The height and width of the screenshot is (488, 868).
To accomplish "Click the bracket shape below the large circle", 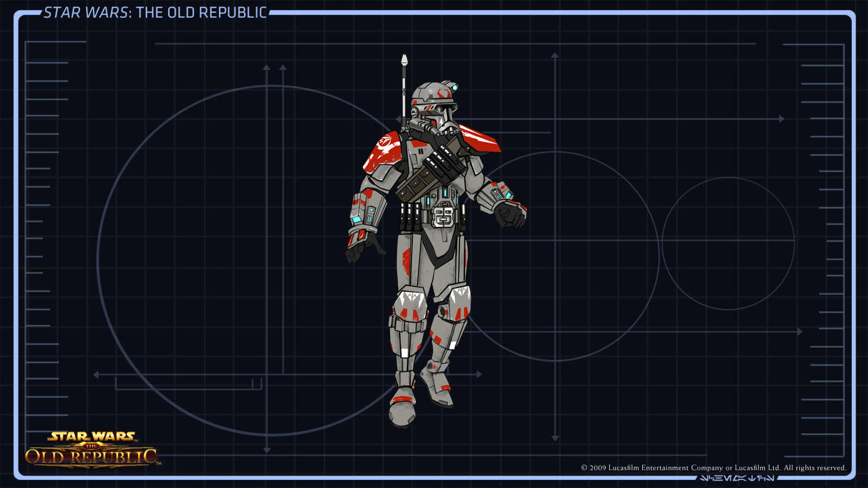I will 188,386.
